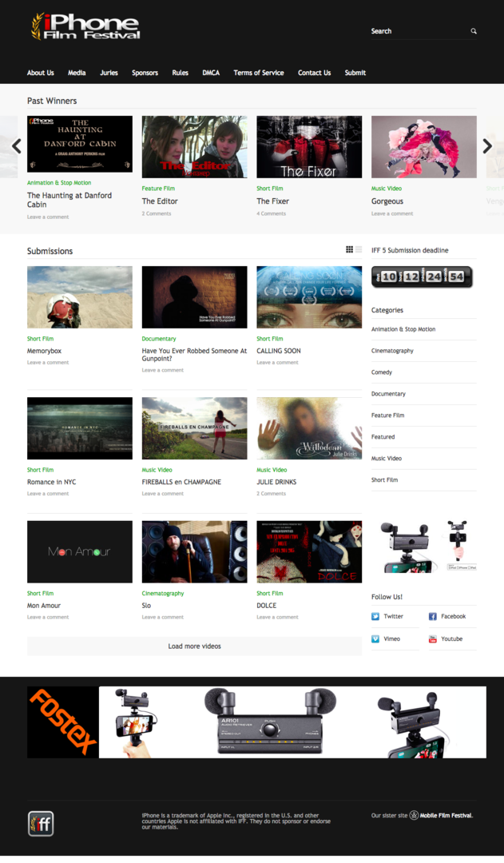
Task: Show previous Past Winners with left arrow
Action: 16,146
